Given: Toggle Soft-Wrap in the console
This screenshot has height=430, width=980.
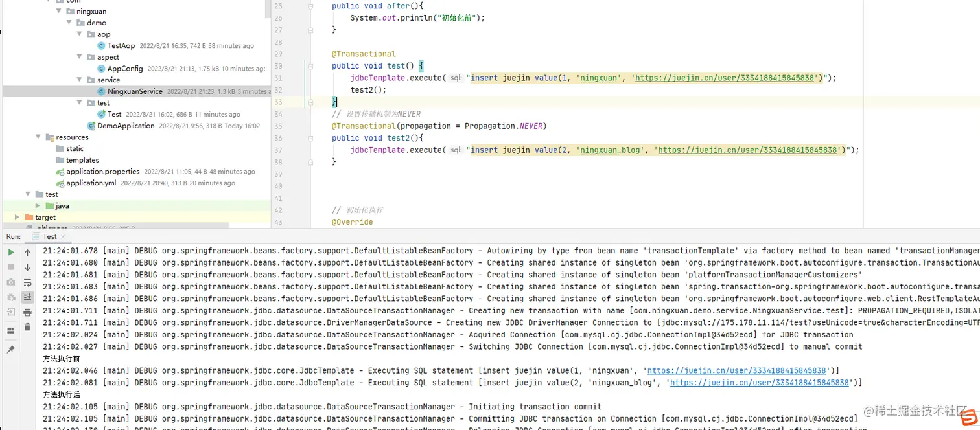Looking at the screenshot, I should tap(27, 282).
